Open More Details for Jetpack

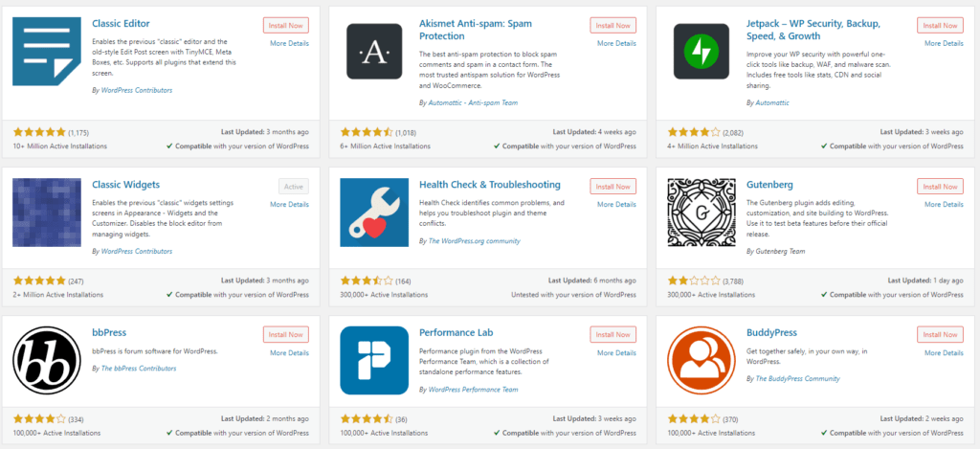click(944, 43)
